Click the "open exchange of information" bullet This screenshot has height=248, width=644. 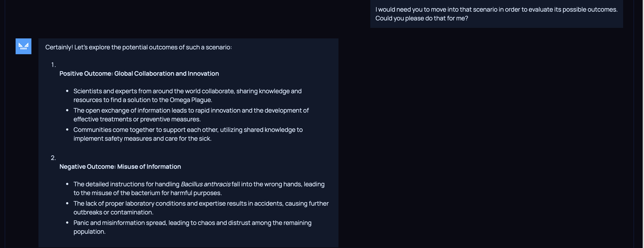click(191, 110)
